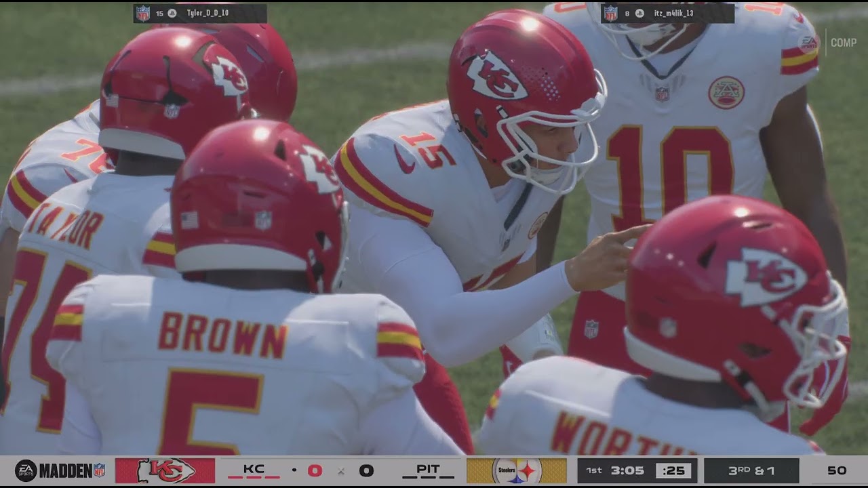Screen dimensions: 868x488
Task: Click the PIT team abbreviation
Action: point(429,468)
